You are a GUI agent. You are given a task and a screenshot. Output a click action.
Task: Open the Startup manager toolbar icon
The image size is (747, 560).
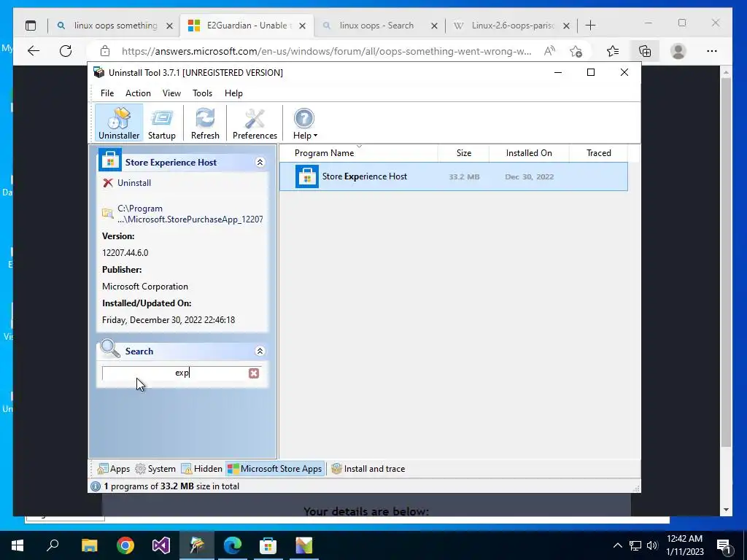(161, 124)
